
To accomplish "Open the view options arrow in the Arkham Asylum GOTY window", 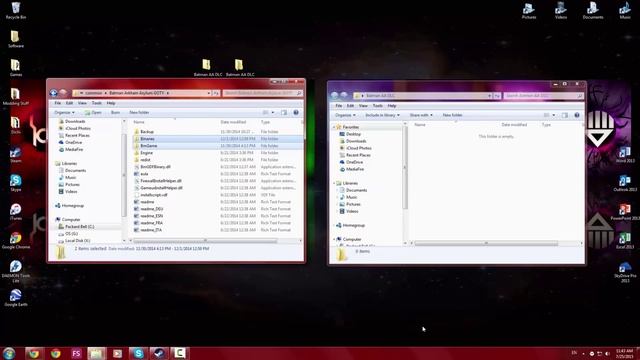I will [x=273, y=112].
